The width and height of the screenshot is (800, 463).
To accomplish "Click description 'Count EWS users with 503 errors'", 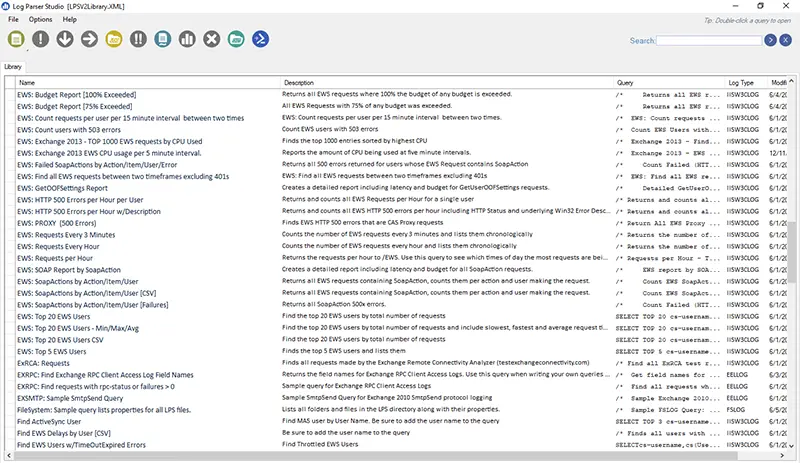I will click(330, 129).
